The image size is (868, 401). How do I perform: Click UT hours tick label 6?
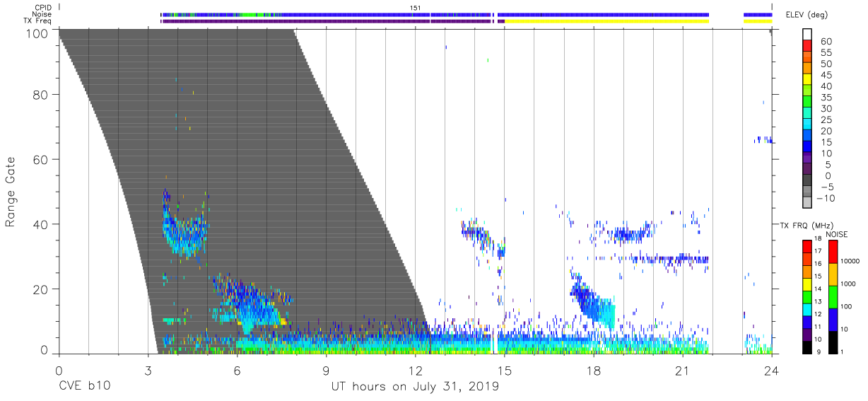(x=237, y=371)
